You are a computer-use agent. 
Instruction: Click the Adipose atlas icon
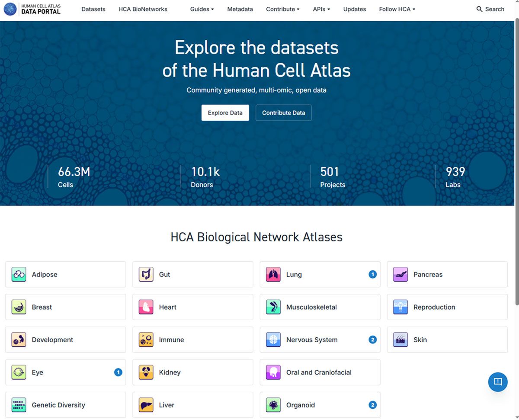19,274
